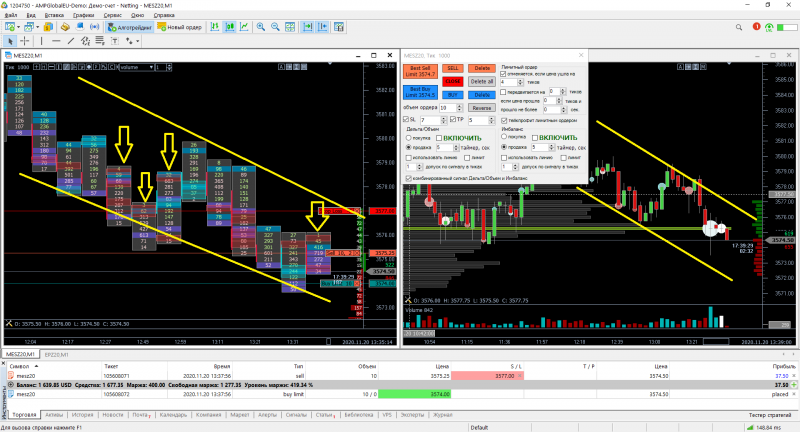The image size is (800, 432).
Task: Select the horizontal line drawing tool
Action: point(56,41)
